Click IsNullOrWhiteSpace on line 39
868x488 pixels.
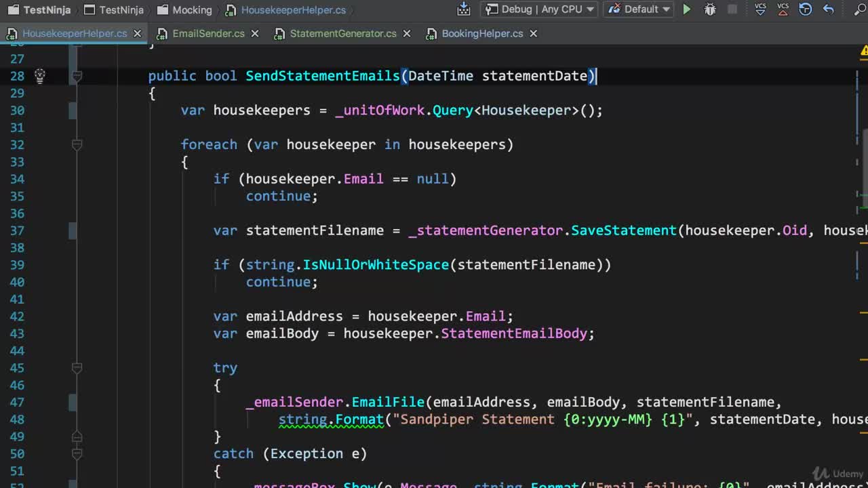(376, 264)
